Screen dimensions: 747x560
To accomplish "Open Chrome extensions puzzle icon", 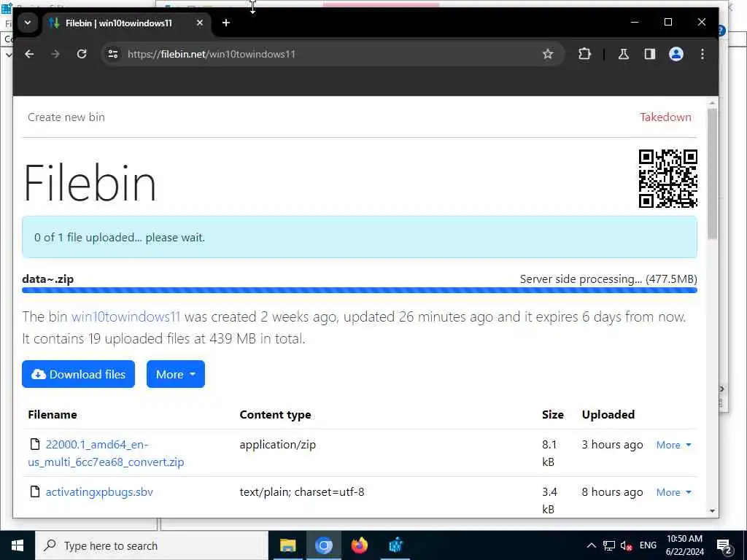I will click(x=584, y=54).
